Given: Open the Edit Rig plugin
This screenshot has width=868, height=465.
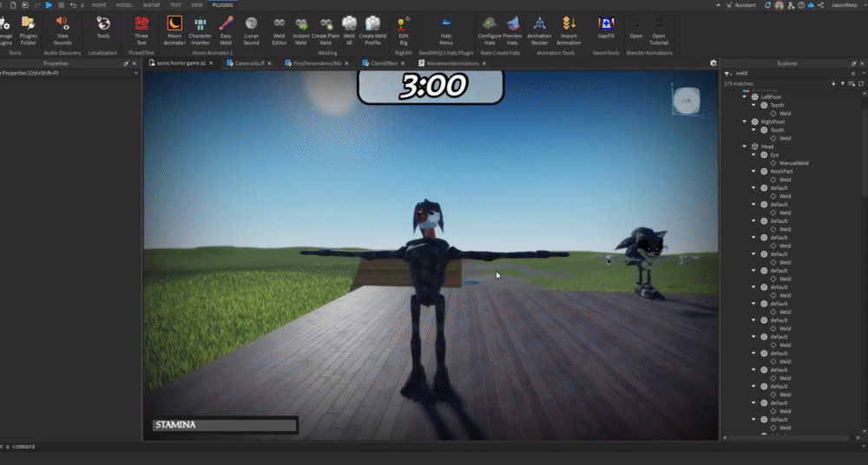Looking at the screenshot, I should tap(404, 30).
